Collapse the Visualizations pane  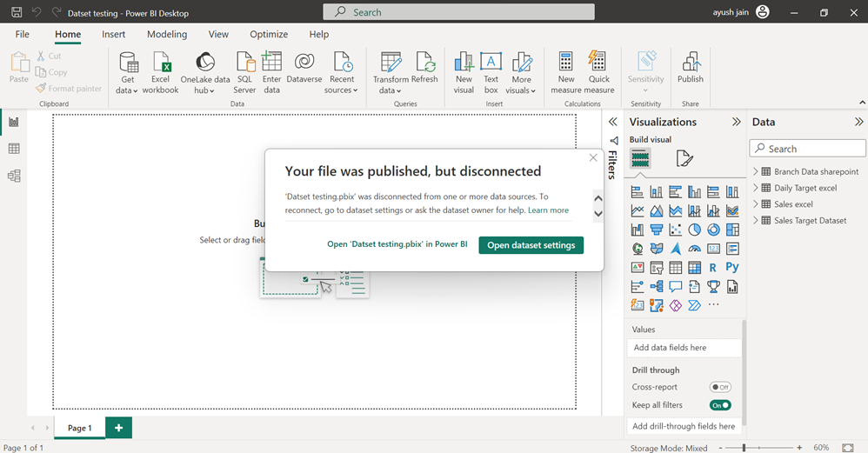click(x=737, y=122)
